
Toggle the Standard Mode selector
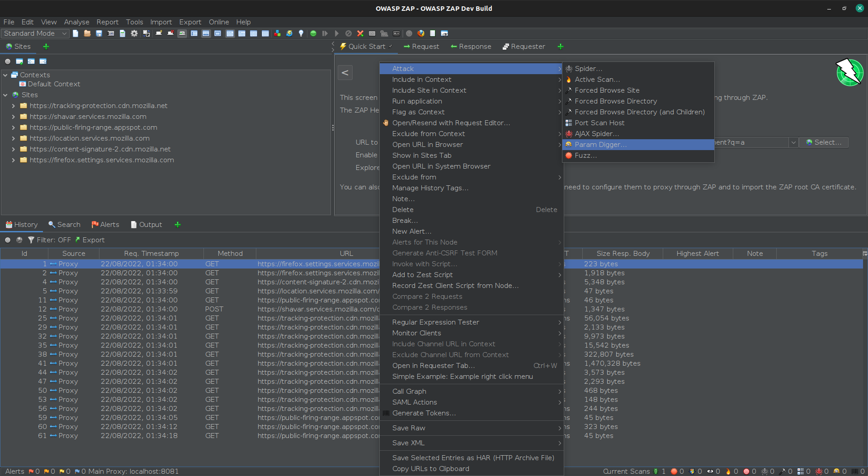(x=34, y=33)
